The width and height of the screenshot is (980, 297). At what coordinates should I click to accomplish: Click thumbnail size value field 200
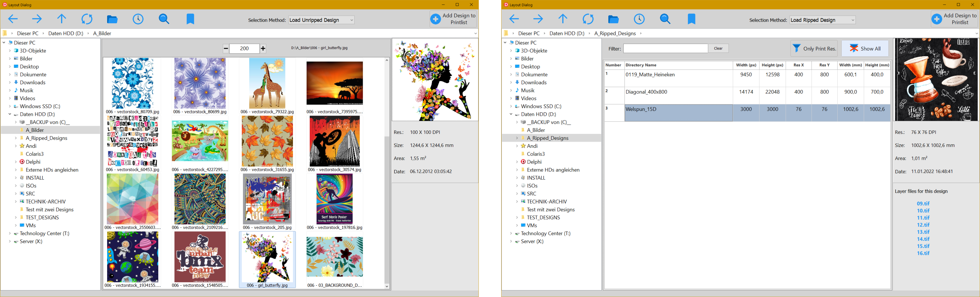pyautogui.click(x=244, y=48)
